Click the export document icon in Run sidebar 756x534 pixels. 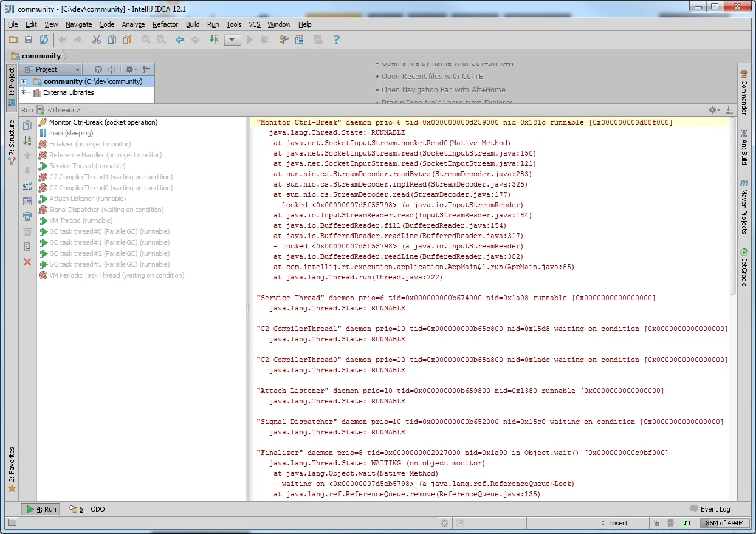point(27,247)
